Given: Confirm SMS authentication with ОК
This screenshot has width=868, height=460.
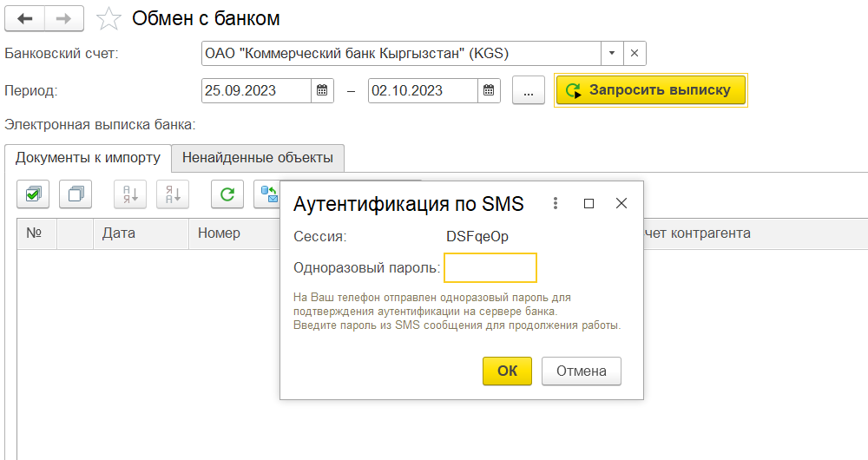Looking at the screenshot, I should 507,371.
